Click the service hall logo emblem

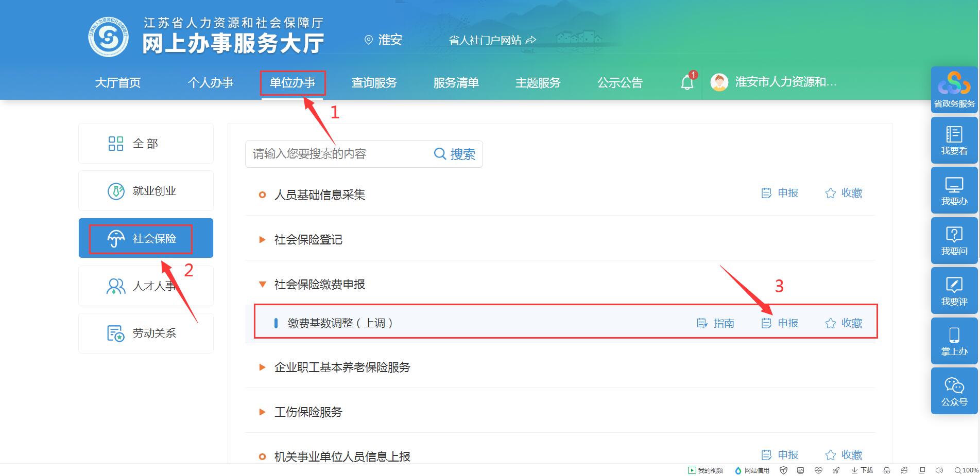tap(108, 37)
